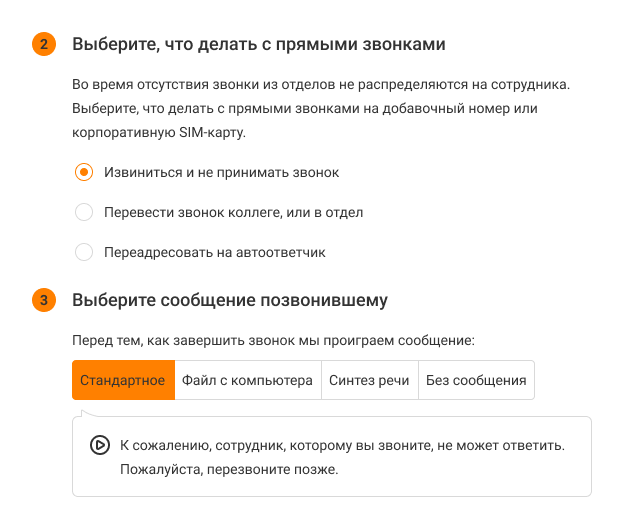Choose the transfer call to colleague radio button
Viewport: 624px width, 529px height.
pyautogui.click(x=85, y=212)
